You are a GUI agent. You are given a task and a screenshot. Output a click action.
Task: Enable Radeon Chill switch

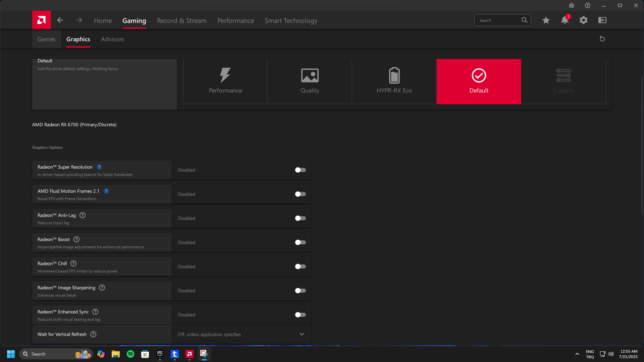pyautogui.click(x=300, y=266)
